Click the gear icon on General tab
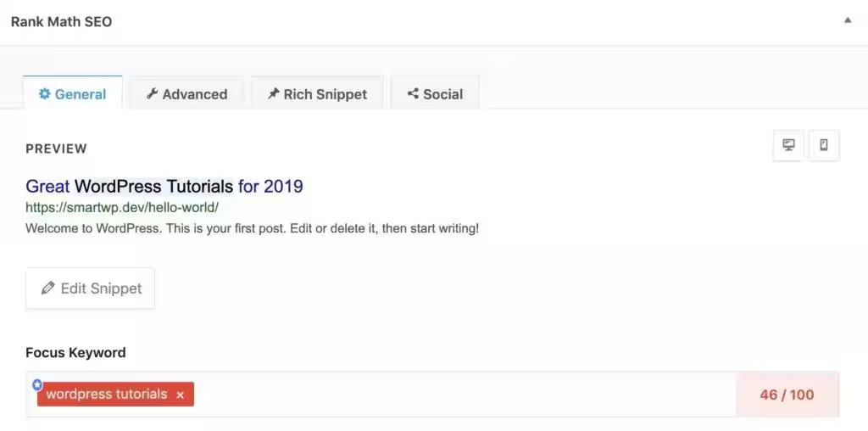Screen dimensions: 868x431 click(44, 93)
